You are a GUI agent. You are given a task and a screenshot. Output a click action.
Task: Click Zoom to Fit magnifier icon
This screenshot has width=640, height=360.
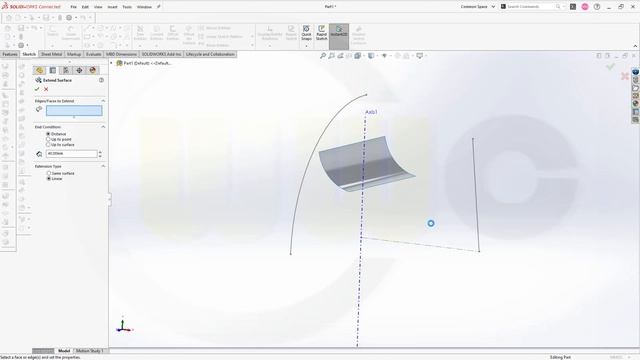[323, 56]
